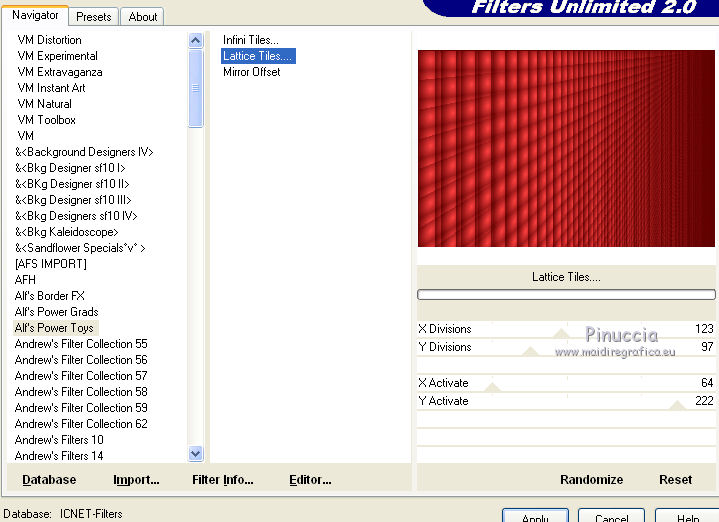Reset the filter settings

pos(675,480)
